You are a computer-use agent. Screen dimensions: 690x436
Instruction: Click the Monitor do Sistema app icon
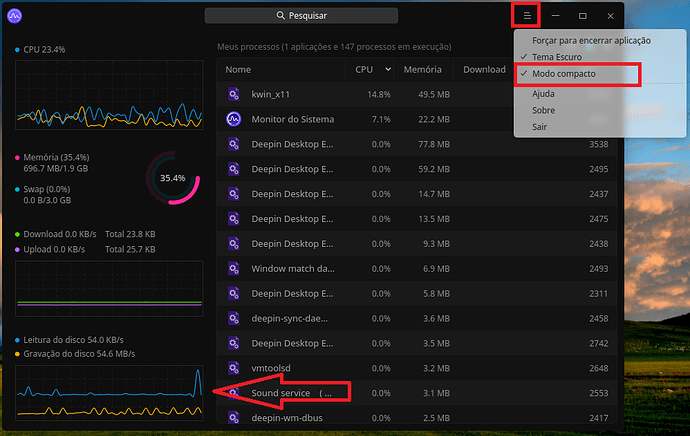pyautogui.click(x=233, y=119)
